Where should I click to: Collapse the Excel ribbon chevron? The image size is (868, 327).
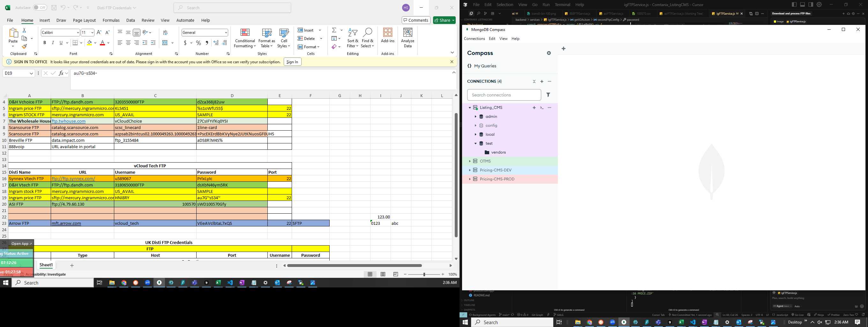(452, 53)
